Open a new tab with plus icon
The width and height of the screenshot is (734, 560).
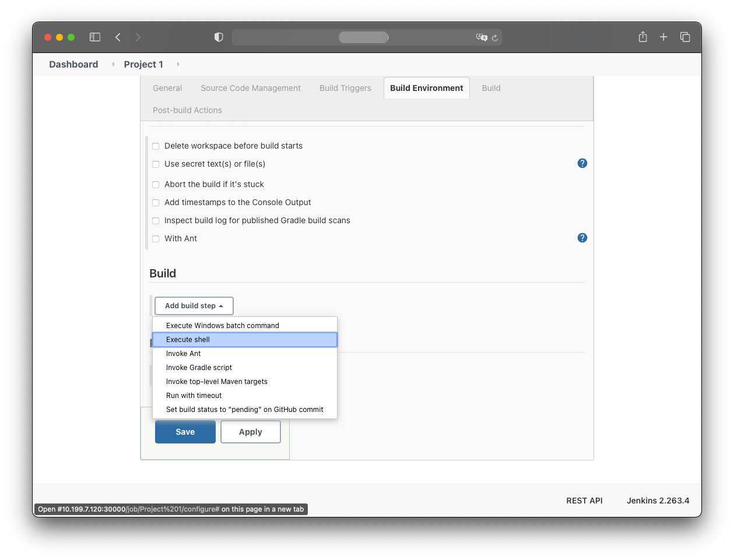(x=663, y=37)
